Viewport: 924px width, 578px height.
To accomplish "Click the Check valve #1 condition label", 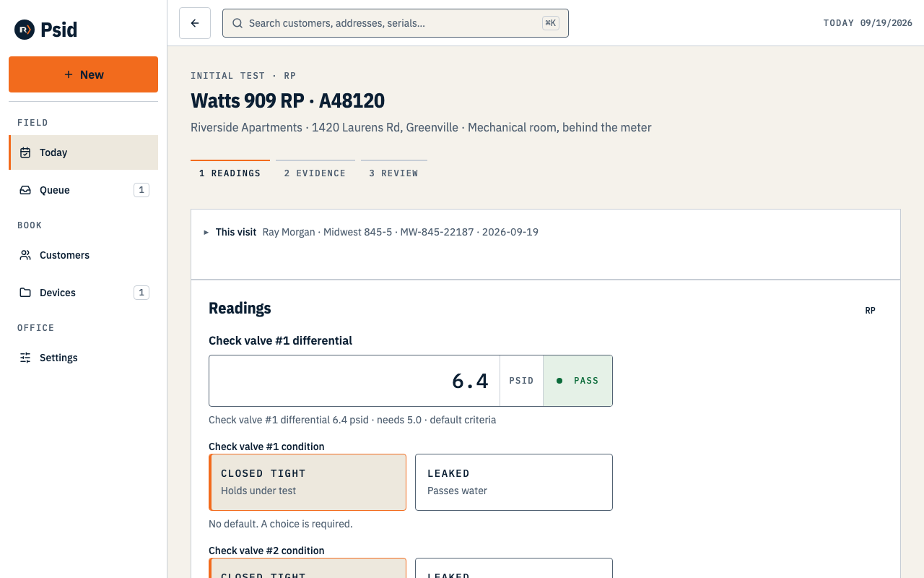I will pyautogui.click(x=266, y=447).
